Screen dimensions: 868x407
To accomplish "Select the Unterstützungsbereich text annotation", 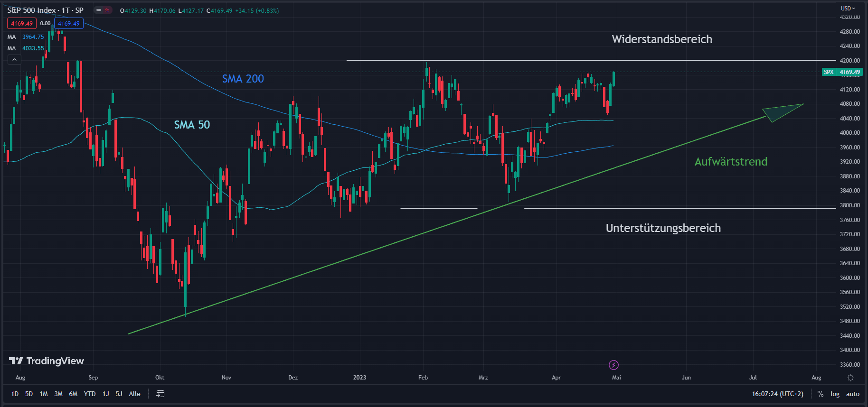I will click(x=663, y=228).
